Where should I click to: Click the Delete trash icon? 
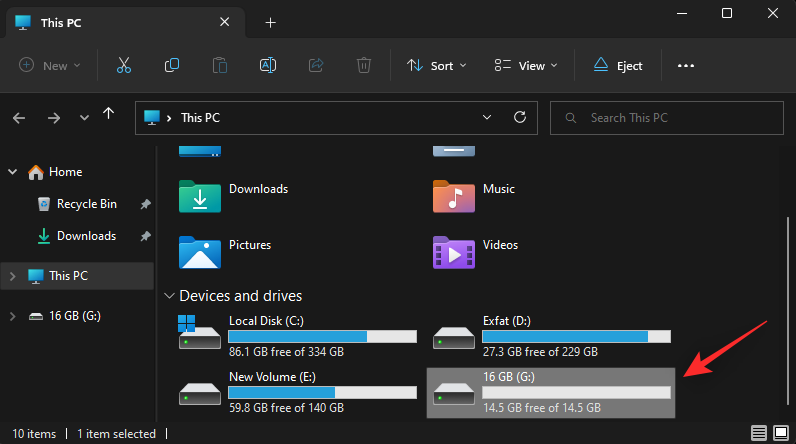click(x=364, y=65)
